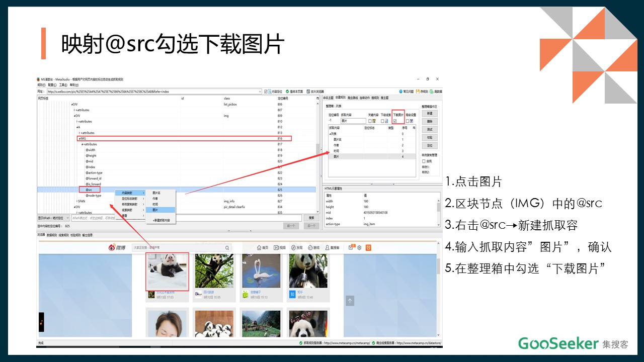Screen dimensions: 644x362
Task: Open the Weibo messages envelope icon
Action: [351, 247]
